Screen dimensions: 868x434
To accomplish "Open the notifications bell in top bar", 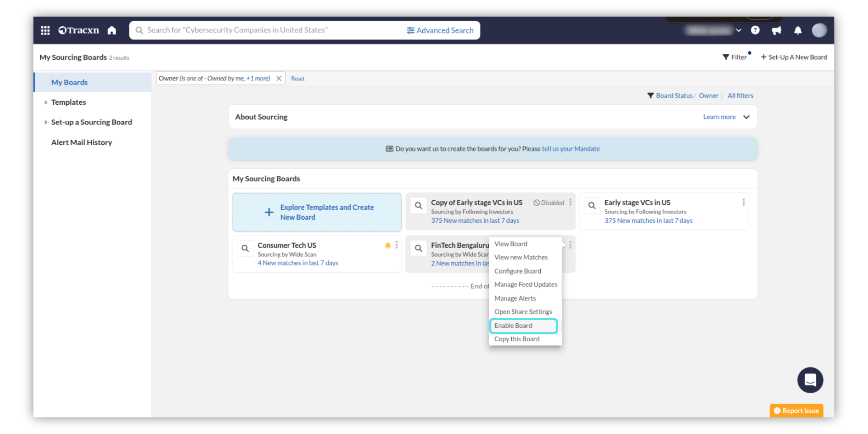I will click(798, 30).
